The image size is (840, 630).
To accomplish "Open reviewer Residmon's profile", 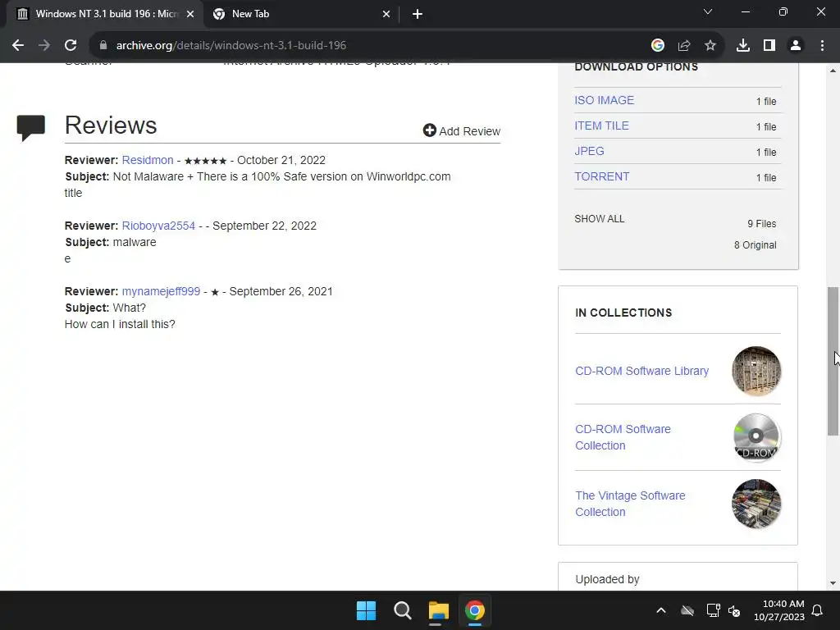I will (148, 160).
